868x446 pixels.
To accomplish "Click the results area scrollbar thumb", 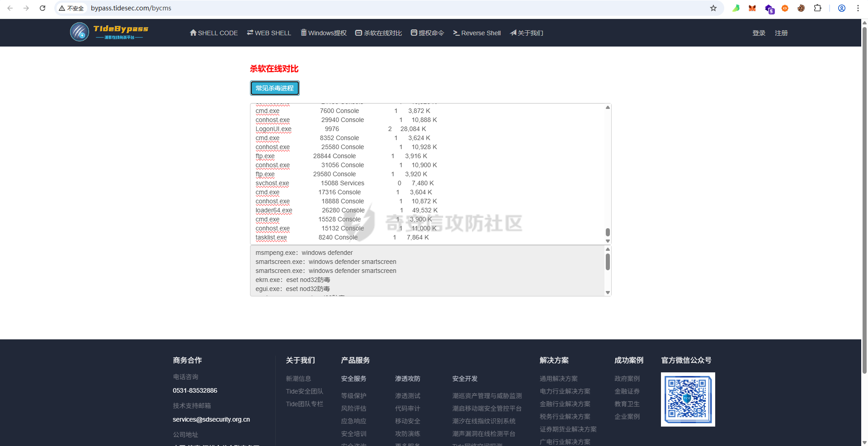I will coord(608,262).
